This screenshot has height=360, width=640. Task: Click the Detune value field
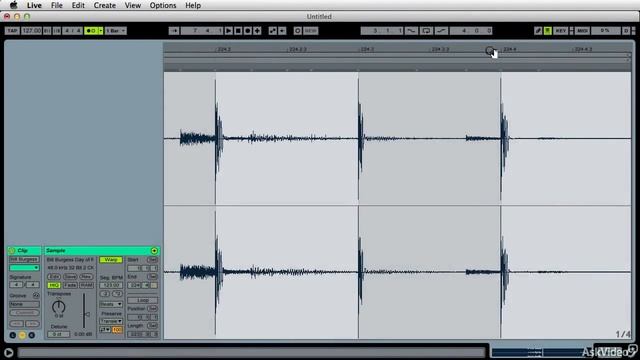coord(58,334)
